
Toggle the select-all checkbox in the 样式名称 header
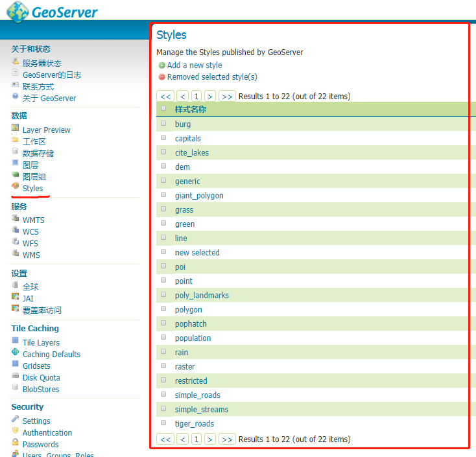pyautogui.click(x=163, y=108)
